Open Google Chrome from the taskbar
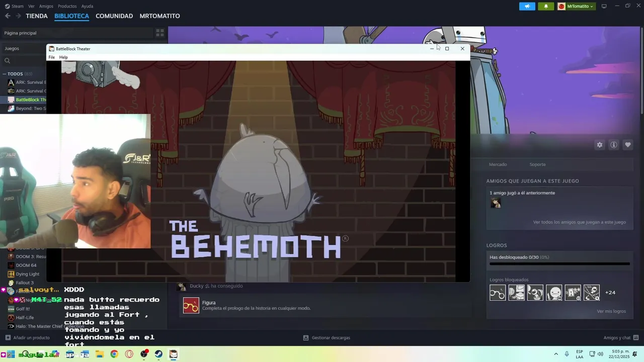 114,354
